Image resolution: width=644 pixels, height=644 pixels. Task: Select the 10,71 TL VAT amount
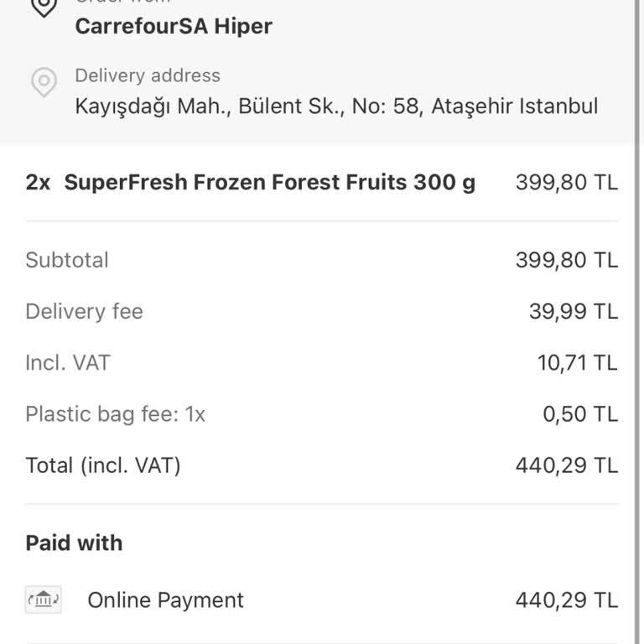tap(577, 363)
